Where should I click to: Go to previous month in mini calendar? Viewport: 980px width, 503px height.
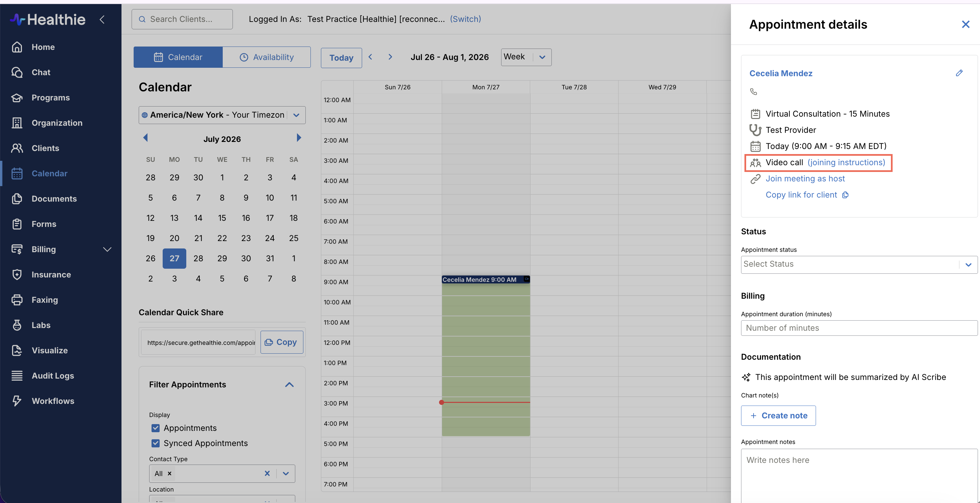(145, 138)
